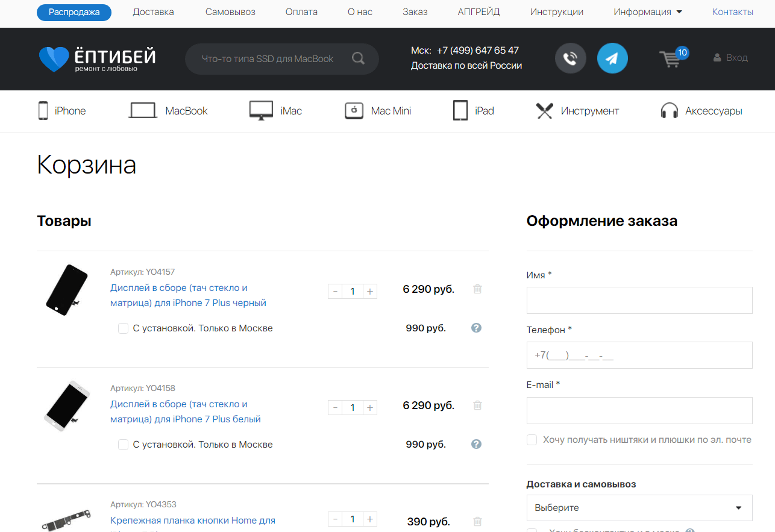Click the E-mail input field
The image size is (775, 532).
click(x=639, y=410)
